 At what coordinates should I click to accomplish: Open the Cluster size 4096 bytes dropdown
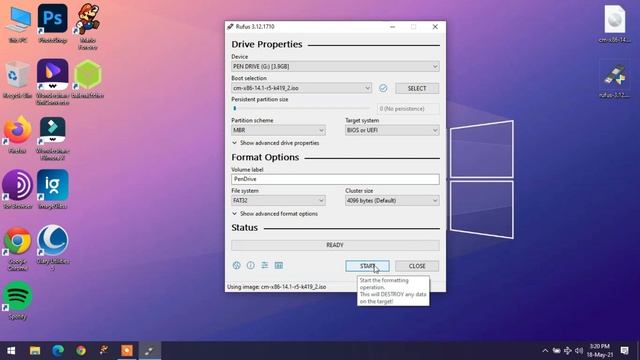392,200
